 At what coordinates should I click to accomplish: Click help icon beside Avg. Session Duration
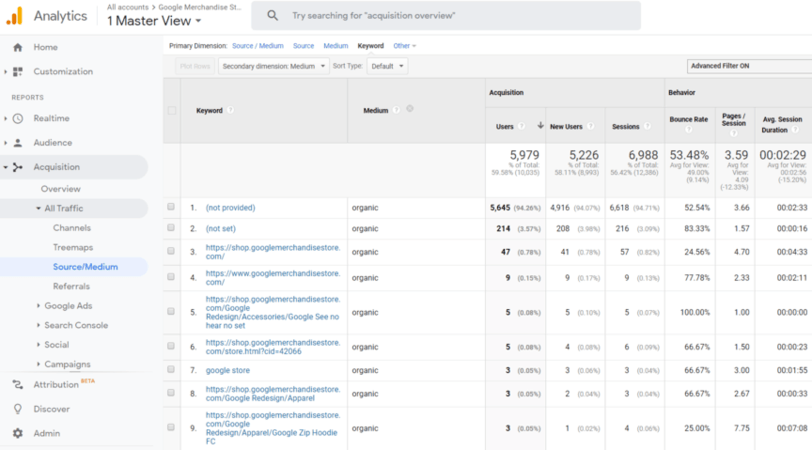[x=794, y=129]
